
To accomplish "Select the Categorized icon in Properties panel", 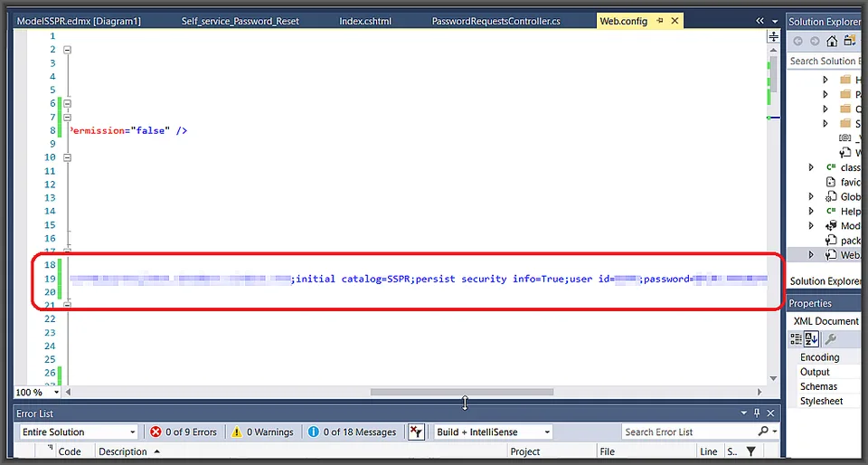I will pos(796,339).
